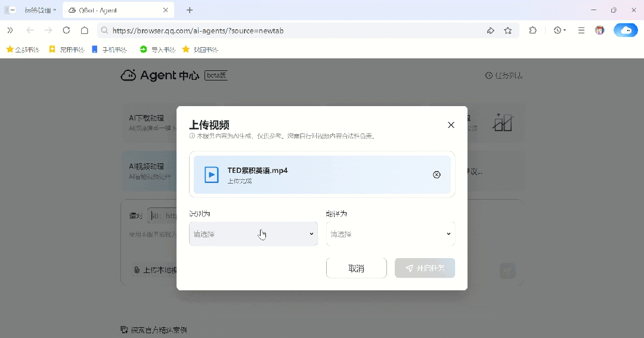The width and height of the screenshot is (644, 338).
Task: Click the 导入书签 bookmark item
Action: tap(157, 49)
